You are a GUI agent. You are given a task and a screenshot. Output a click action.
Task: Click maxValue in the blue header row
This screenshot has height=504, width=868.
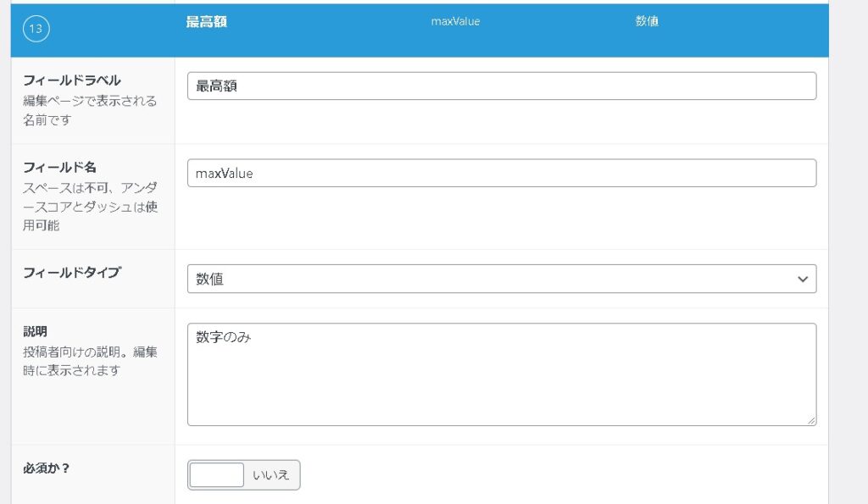pyautogui.click(x=455, y=22)
